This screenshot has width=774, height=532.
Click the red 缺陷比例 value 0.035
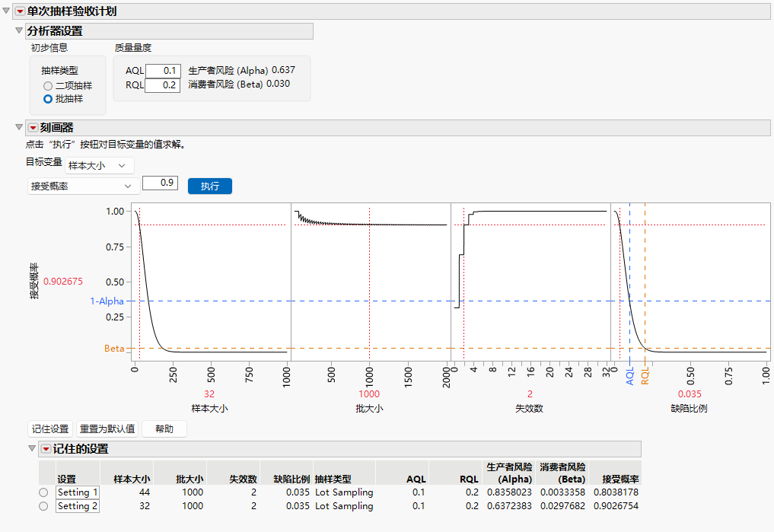point(690,393)
